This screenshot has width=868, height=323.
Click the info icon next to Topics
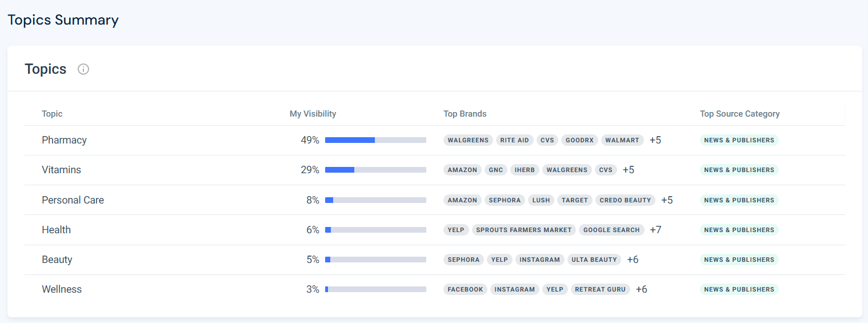click(x=83, y=69)
